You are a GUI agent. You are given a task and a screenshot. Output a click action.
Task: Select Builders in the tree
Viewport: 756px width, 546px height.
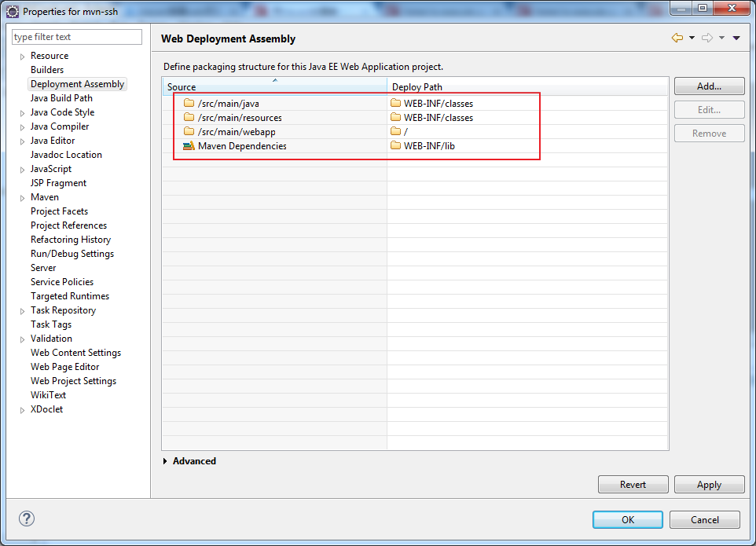point(47,70)
